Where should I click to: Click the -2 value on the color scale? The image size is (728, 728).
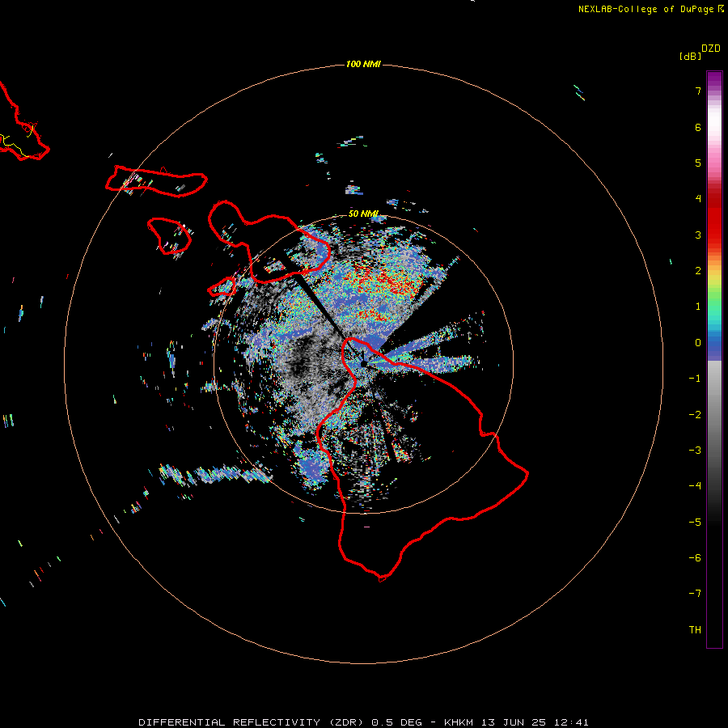[695, 415]
